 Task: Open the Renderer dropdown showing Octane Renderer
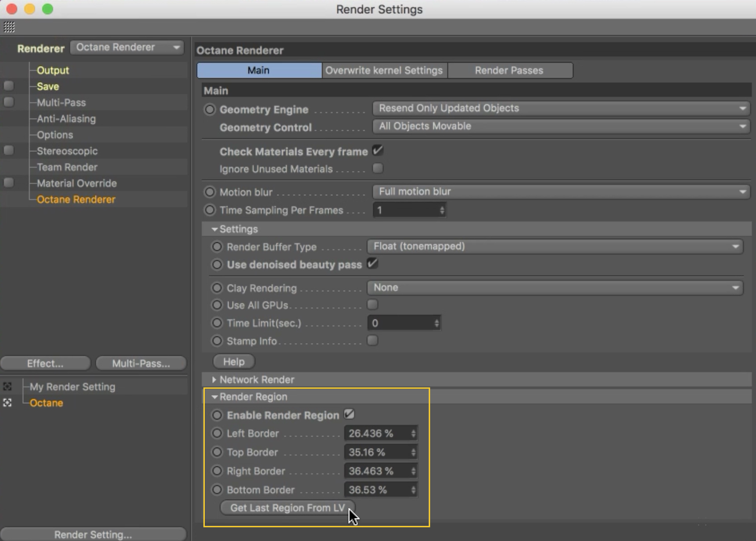pyautogui.click(x=127, y=47)
